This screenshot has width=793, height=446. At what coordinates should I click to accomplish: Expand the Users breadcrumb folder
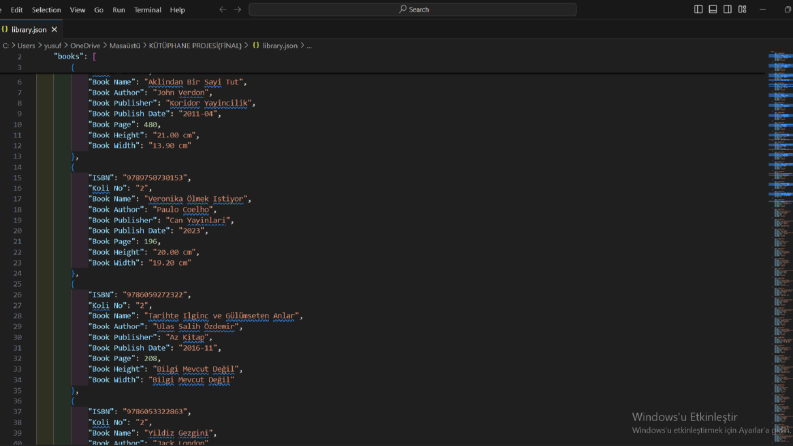pos(26,46)
